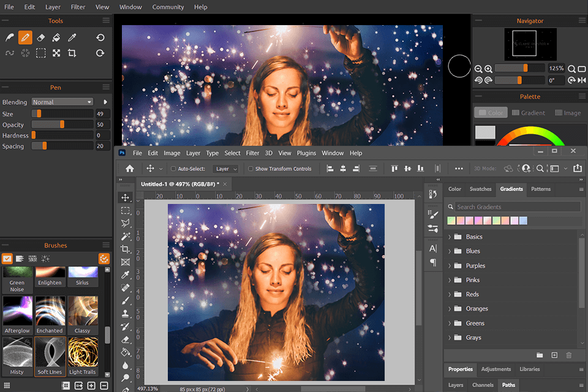Screen dimensions: 588x392
Task: Switch to the Swatches tab
Action: pyautogui.click(x=480, y=189)
